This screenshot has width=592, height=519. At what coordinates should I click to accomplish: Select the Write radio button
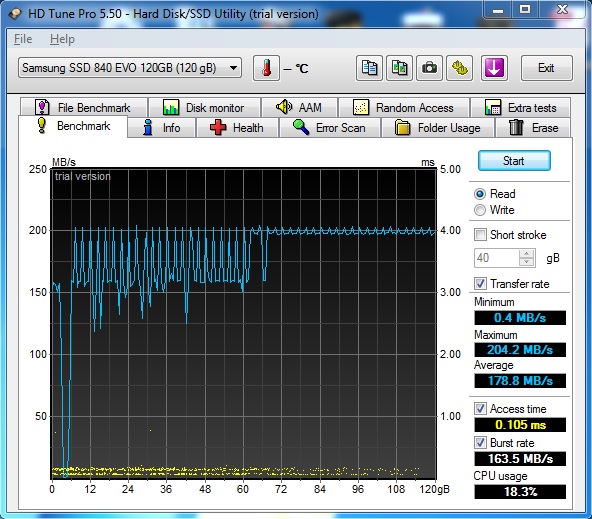(480, 210)
